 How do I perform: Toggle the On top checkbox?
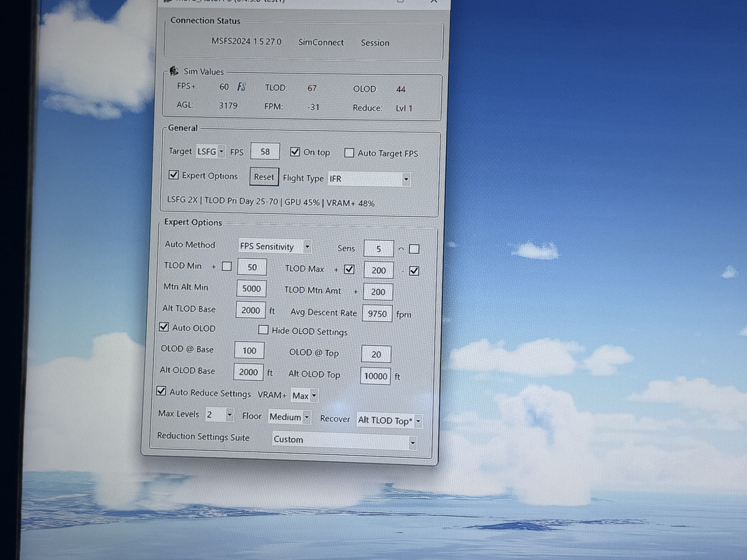[295, 151]
